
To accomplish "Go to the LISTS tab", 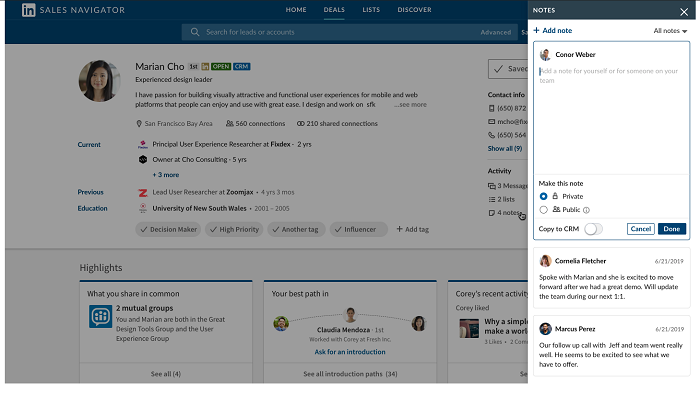I will tap(371, 10).
